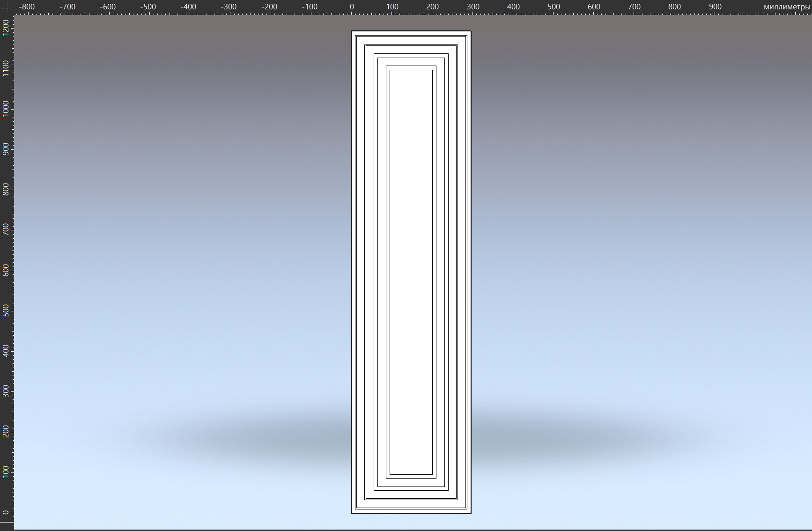Image resolution: width=812 pixels, height=531 pixels.
Task: Select the 500 mark on the top ruler
Action: coord(554,7)
